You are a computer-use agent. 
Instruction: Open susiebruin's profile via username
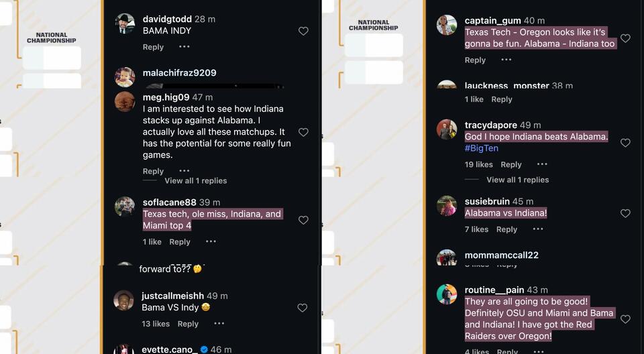click(x=487, y=201)
